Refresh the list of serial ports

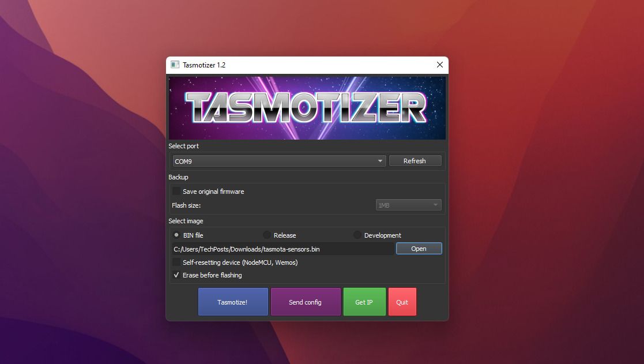pyautogui.click(x=415, y=160)
